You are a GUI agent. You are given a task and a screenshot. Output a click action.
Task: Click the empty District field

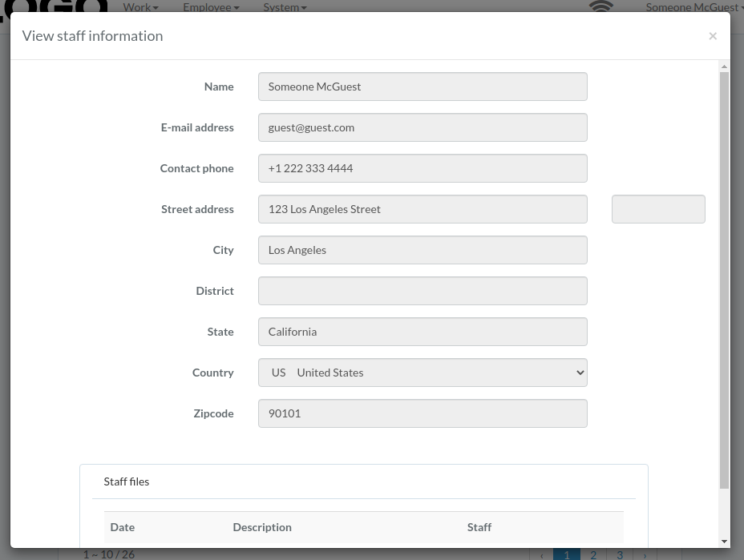coord(423,291)
